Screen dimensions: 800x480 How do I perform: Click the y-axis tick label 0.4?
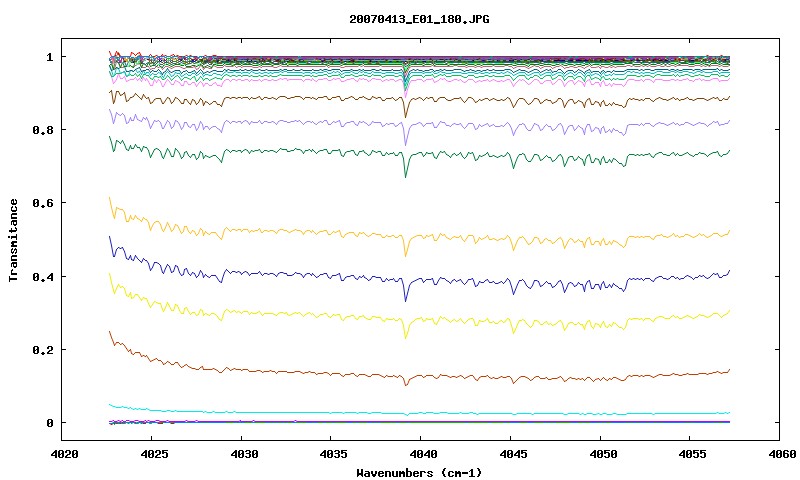pos(43,276)
